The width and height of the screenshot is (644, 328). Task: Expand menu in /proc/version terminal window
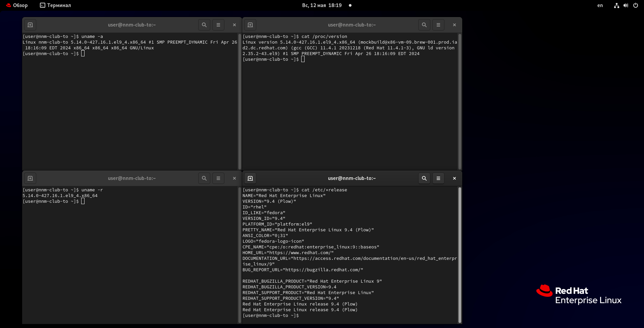[x=438, y=25]
